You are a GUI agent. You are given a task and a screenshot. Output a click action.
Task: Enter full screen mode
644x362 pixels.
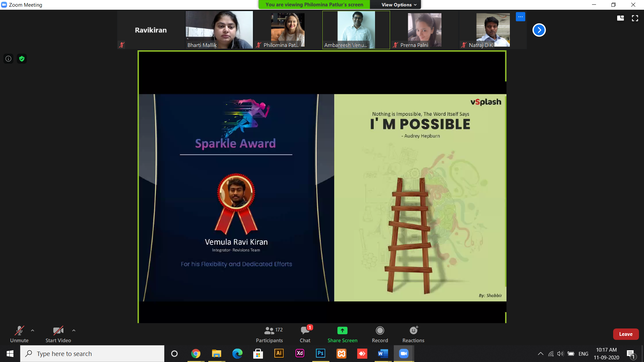(635, 18)
